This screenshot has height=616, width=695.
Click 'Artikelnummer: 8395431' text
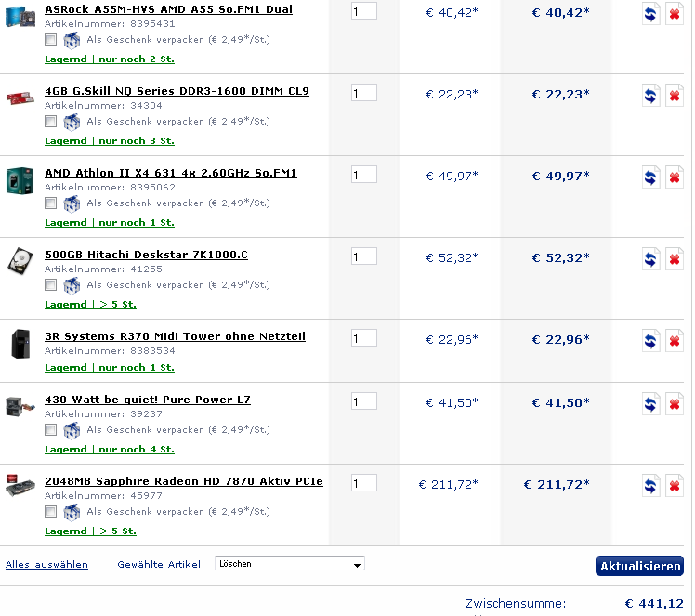pos(110,24)
